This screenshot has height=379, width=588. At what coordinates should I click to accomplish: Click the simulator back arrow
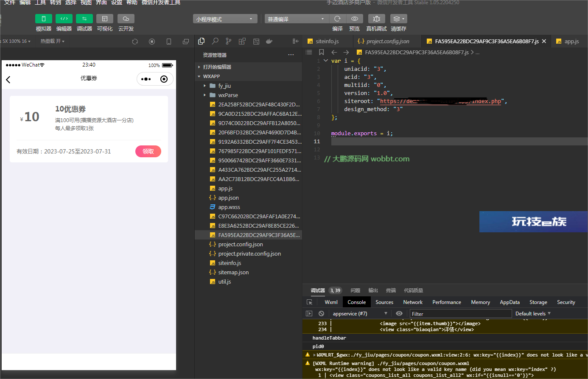(8, 79)
